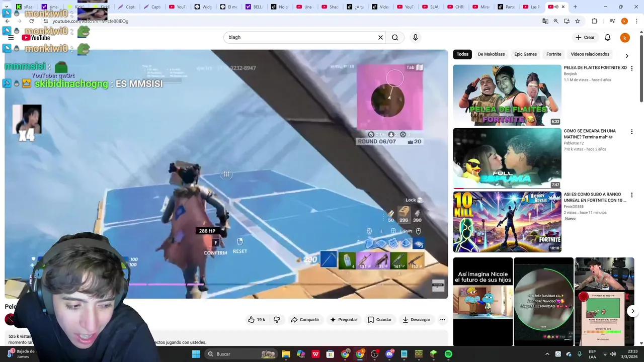
Task: Clear the search box with the X
Action: [x=380, y=37]
